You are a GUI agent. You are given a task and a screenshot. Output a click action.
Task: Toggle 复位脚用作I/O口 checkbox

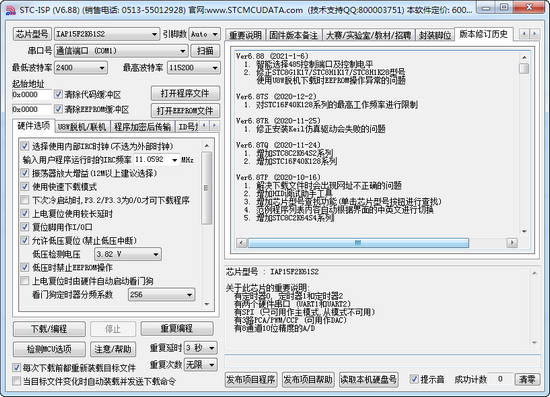(x=25, y=227)
